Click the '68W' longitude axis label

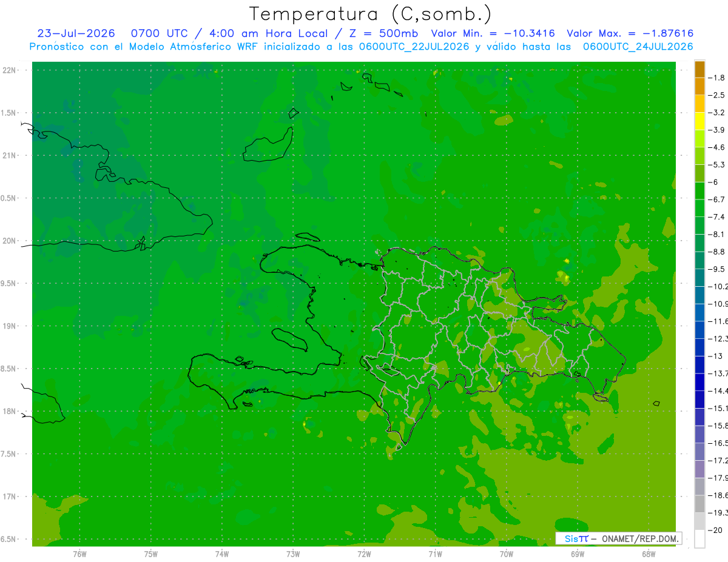[x=649, y=554]
